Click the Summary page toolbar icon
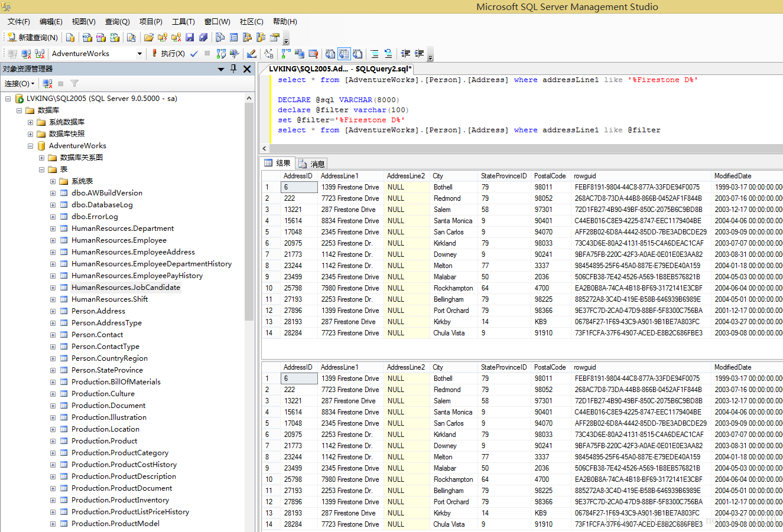Viewport: 783px width, 532px height. point(234,37)
